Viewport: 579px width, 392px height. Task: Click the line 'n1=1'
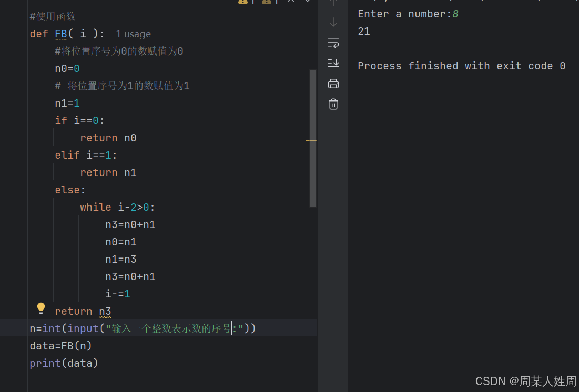[x=67, y=104]
